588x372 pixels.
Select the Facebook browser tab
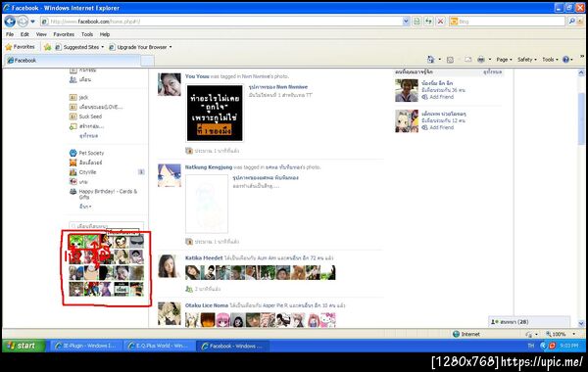click(73, 60)
